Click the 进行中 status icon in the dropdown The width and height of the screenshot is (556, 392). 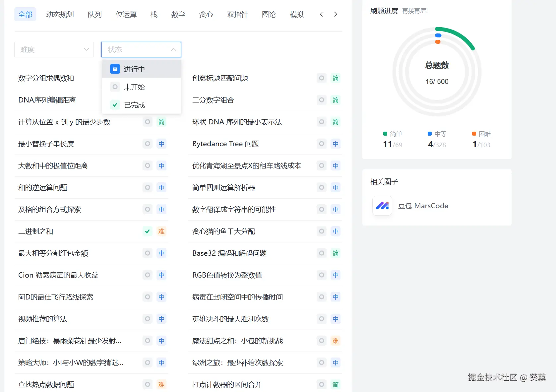click(115, 69)
